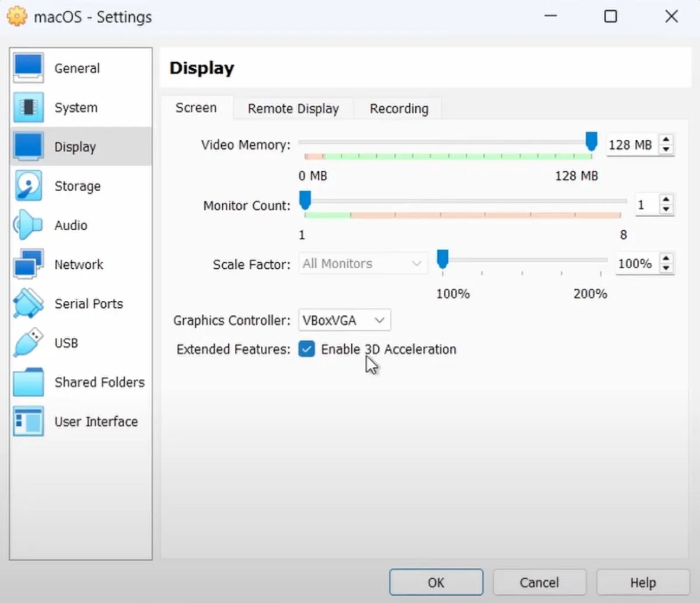Click the Cancel button
Screen dimensions: 700x603
click(540, 583)
